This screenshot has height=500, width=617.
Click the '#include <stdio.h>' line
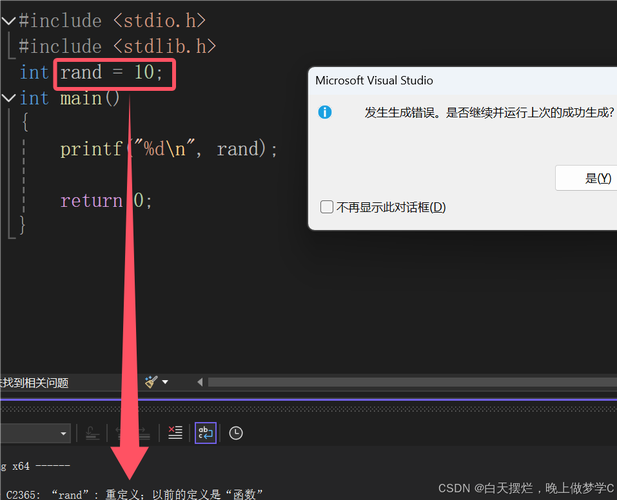coord(112,20)
